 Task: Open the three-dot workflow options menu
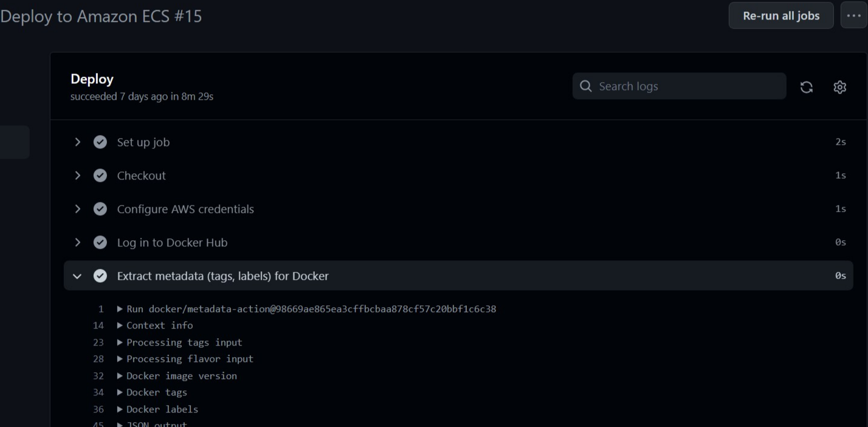pos(853,16)
